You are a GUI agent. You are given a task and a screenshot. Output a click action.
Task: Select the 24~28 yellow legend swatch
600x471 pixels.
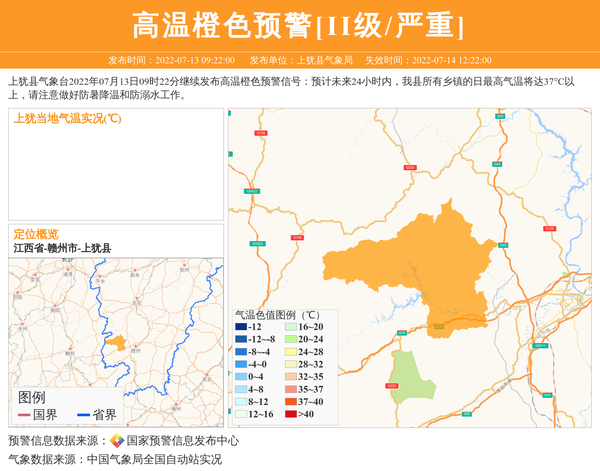(291, 352)
